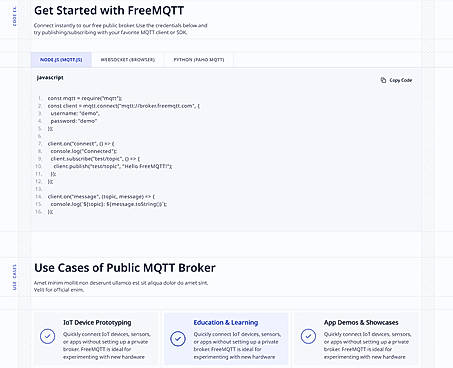Click the IoT Device Prototyping checkmark icon
The height and width of the screenshot is (368, 453).
[48, 336]
